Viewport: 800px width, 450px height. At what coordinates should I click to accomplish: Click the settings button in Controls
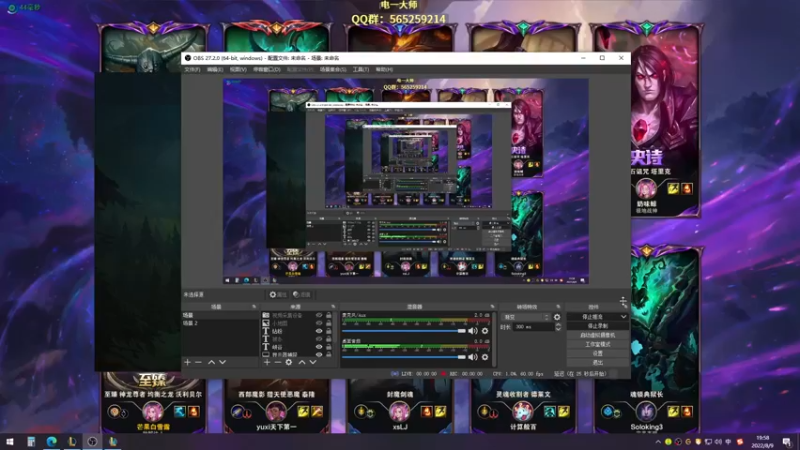(597, 354)
